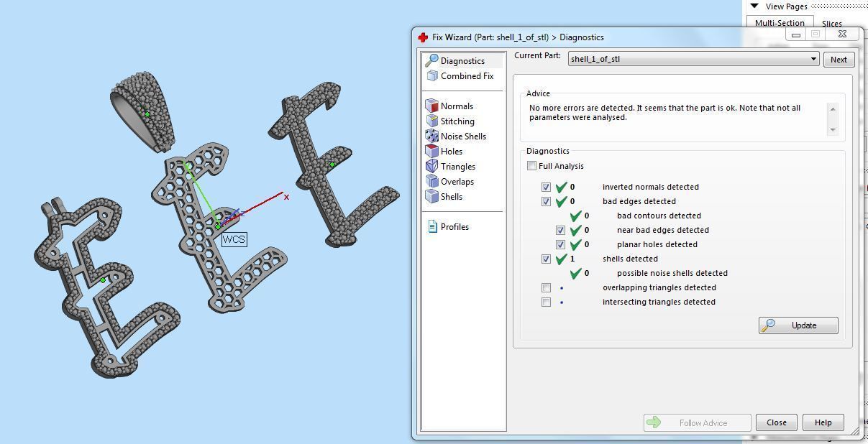Image resolution: width=868 pixels, height=444 pixels.
Task: Collapse the View Pages panel triangle
Action: coord(754,6)
